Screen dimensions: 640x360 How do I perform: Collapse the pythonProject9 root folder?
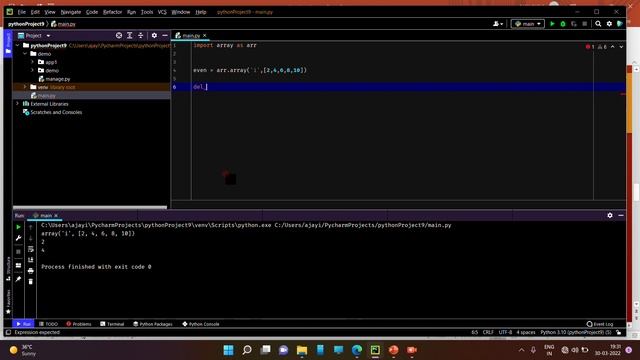[x=18, y=45]
